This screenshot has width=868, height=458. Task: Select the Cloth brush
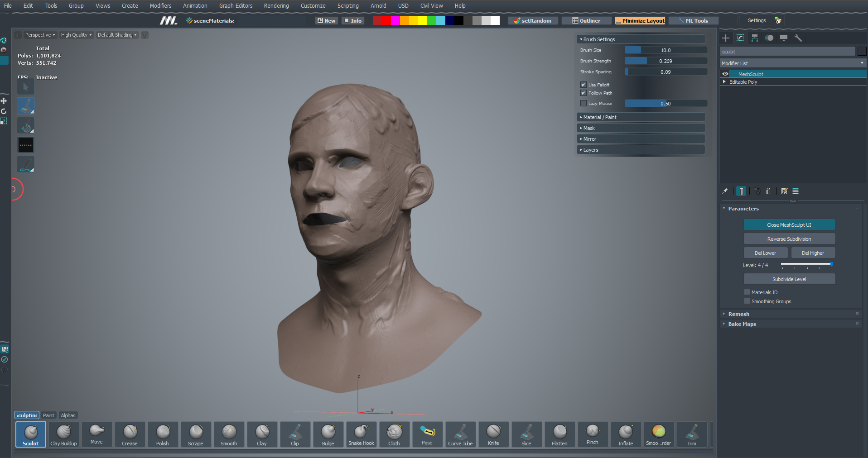[x=394, y=434]
